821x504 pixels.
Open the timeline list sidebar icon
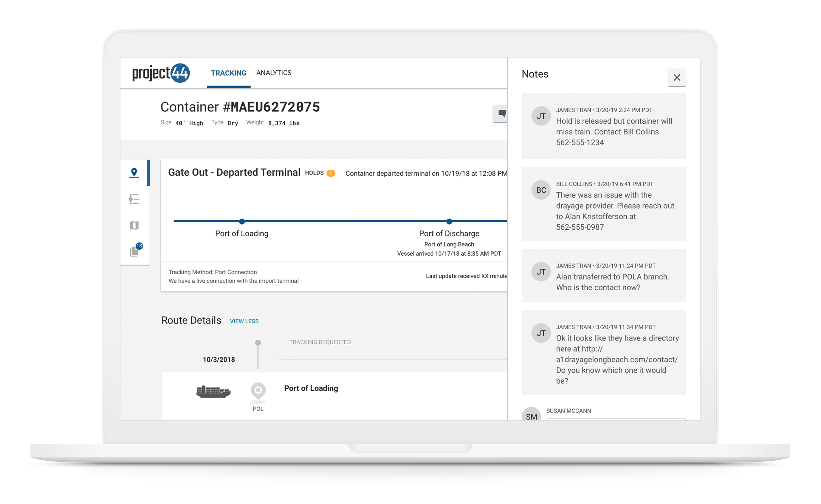click(134, 199)
